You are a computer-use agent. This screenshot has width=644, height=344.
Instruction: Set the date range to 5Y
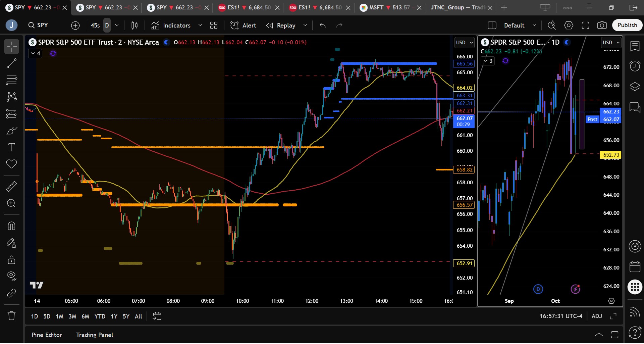click(x=126, y=316)
